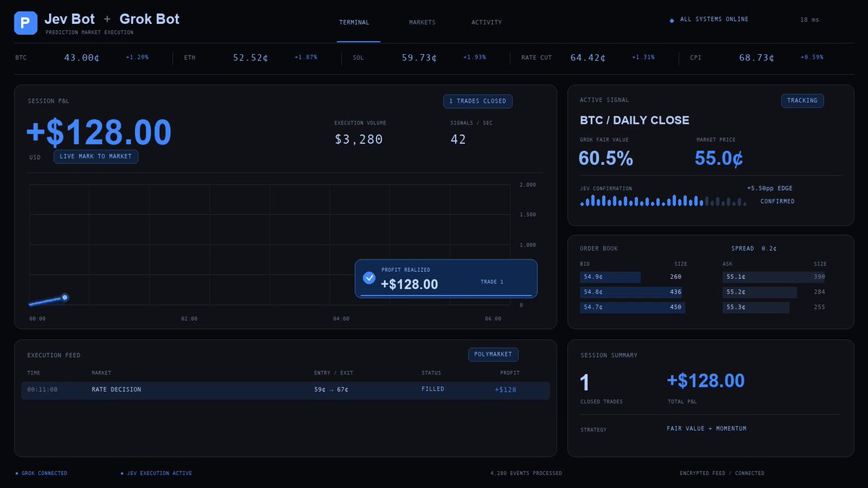Select the Live Mark to Market button
Image resolution: width=868 pixels, height=488 pixels.
95,156
